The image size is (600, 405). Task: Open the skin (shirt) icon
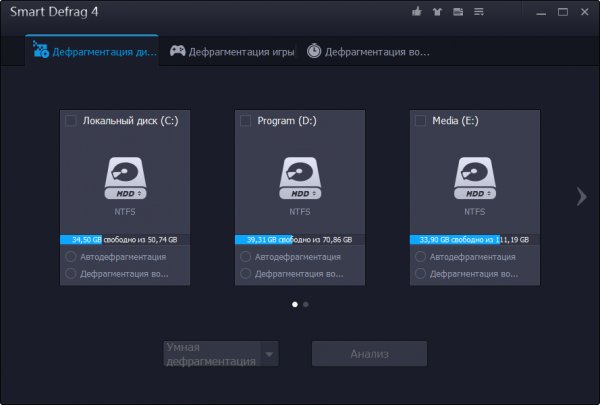pos(437,12)
